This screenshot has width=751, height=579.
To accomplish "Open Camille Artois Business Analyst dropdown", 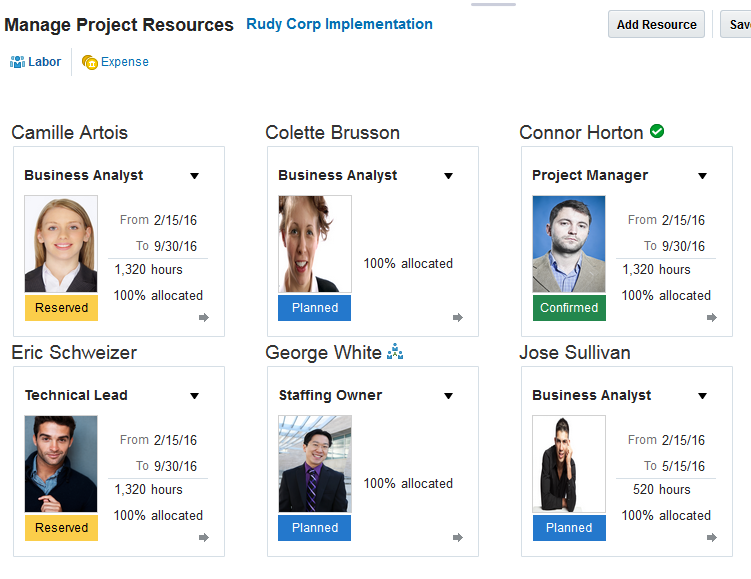I will [194, 176].
